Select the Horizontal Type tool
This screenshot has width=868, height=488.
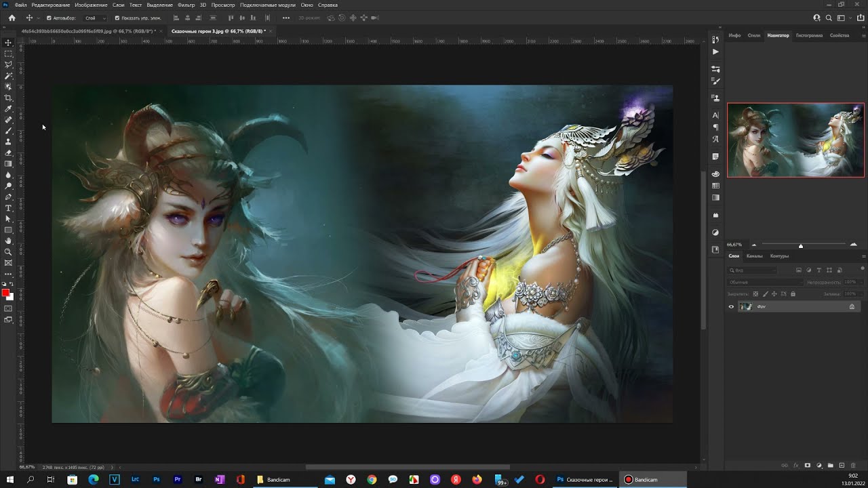point(8,208)
